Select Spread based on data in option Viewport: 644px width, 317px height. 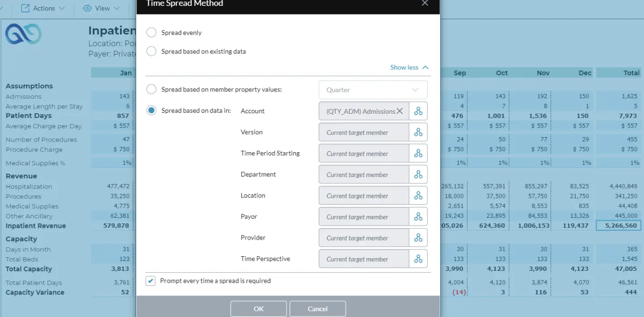click(151, 110)
